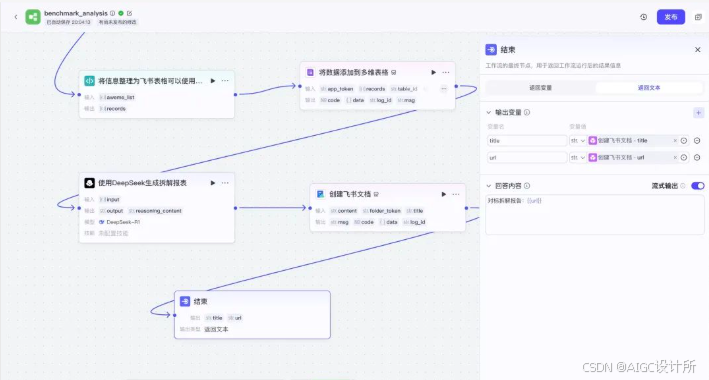This screenshot has height=380, width=709.
Task: Switch to the 返回文本 tab
Action: click(x=649, y=88)
